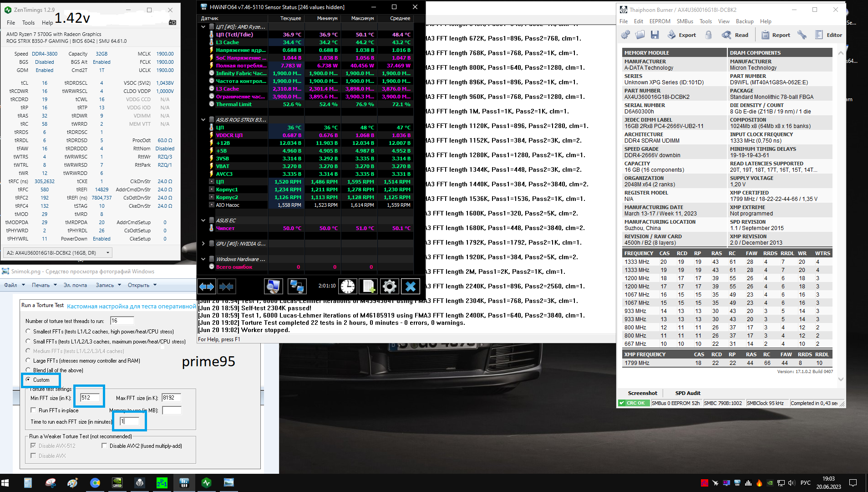This screenshot has height=492, width=868.
Task: Click the Export toolbar button in Thaiphoon
Action: pos(681,35)
